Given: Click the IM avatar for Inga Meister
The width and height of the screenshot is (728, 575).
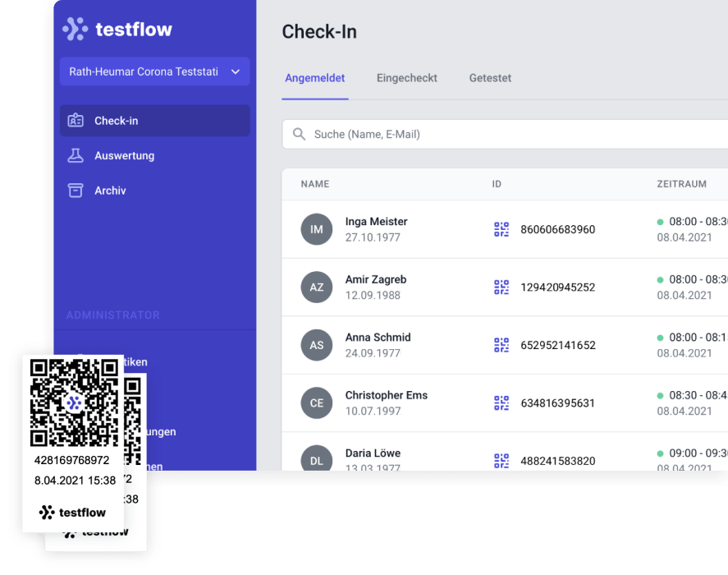Looking at the screenshot, I should (x=317, y=229).
